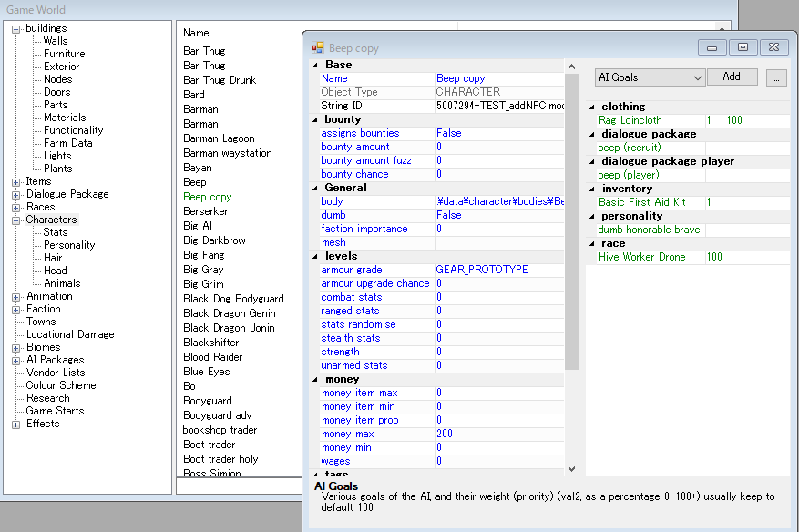This screenshot has height=532, width=799.
Task: Expand the Biomes tree node
Action: pyautogui.click(x=15, y=348)
